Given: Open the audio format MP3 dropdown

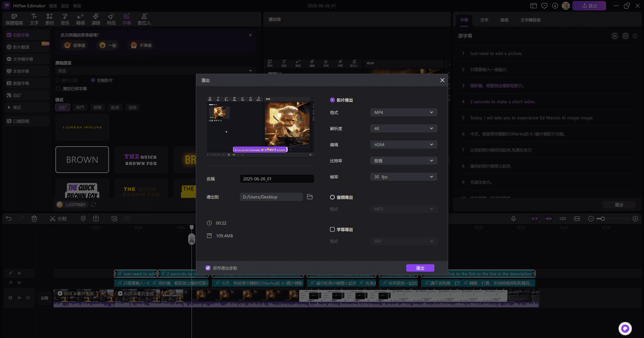Looking at the screenshot, I should [x=404, y=209].
